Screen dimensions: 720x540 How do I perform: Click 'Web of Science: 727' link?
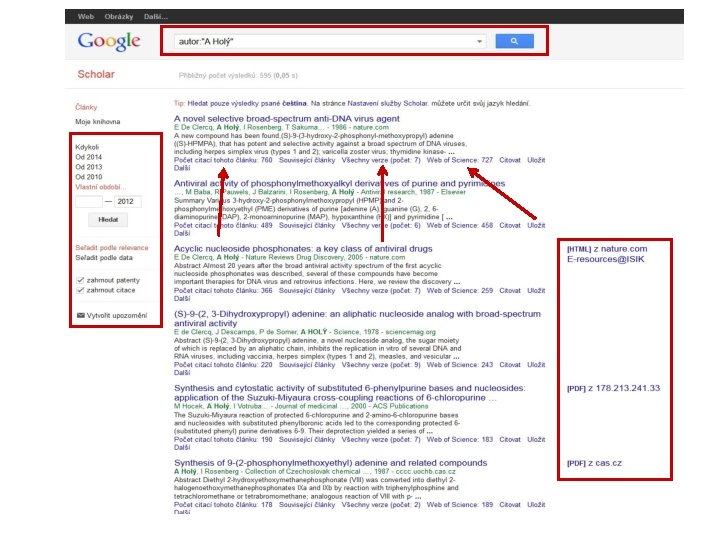460,160
